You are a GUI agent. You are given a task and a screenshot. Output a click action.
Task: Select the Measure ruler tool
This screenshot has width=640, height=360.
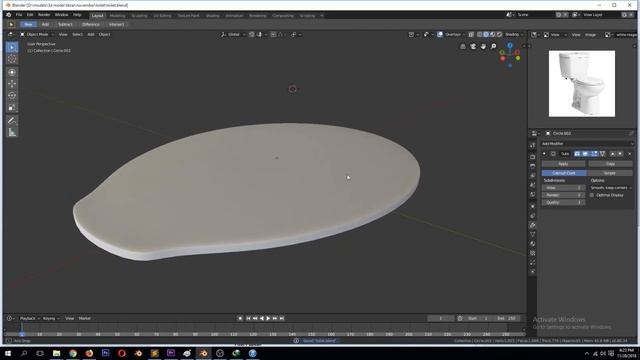(x=12, y=132)
